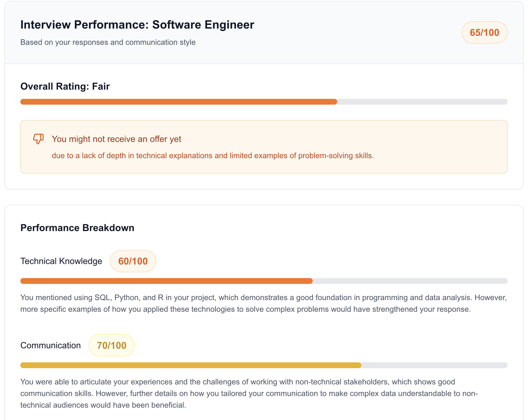Click the 60/100 Technical Knowledge score badge
Viewport: 528px width, 420px height.
(133, 261)
